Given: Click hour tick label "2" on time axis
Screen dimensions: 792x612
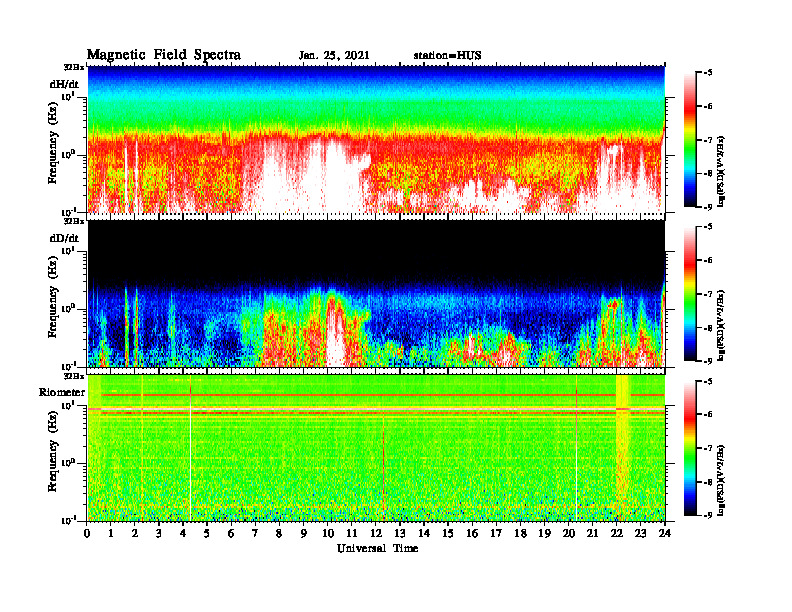Looking at the screenshot, I should pos(135,534).
